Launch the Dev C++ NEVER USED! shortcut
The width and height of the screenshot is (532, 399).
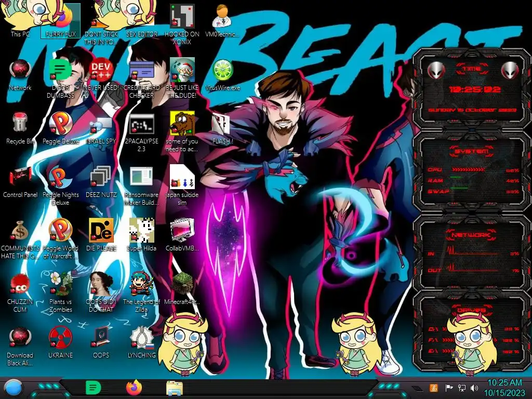(x=101, y=75)
